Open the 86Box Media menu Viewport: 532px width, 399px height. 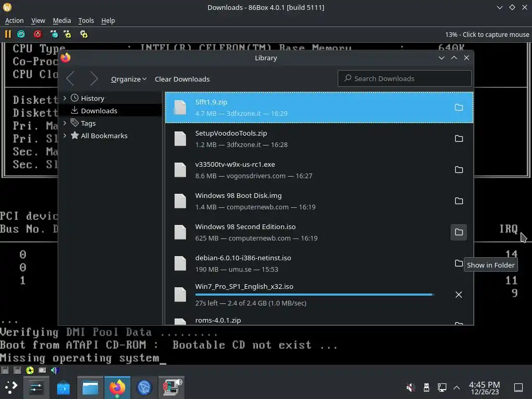point(62,21)
